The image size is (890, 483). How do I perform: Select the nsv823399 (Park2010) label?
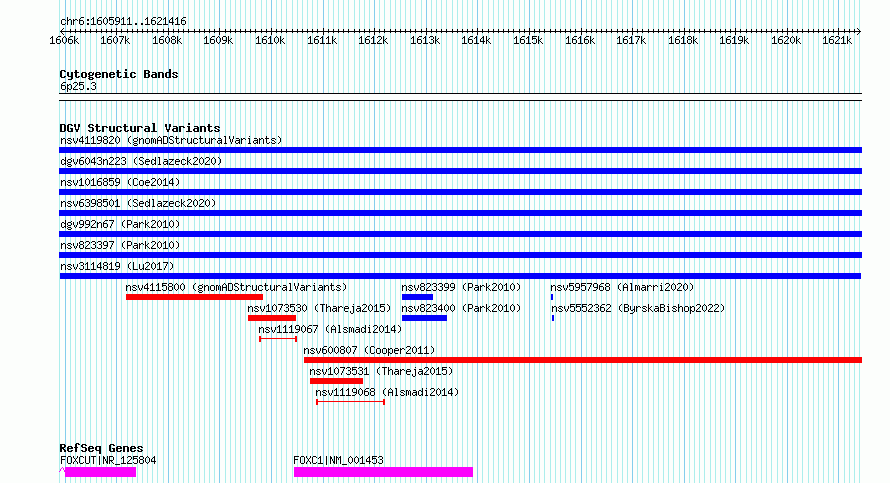click(461, 287)
